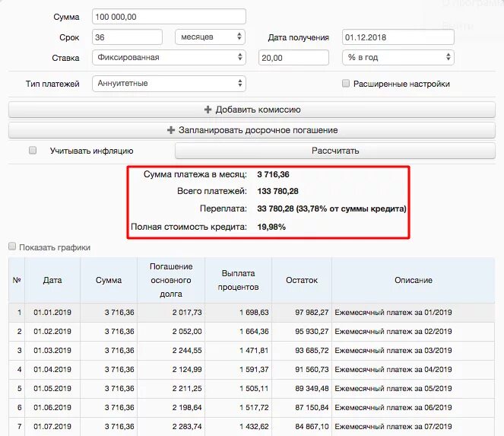This screenshot has height=436, width=504.
Task: Enable the Расширенные настройки checkbox
Action: [x=346, y=84]
